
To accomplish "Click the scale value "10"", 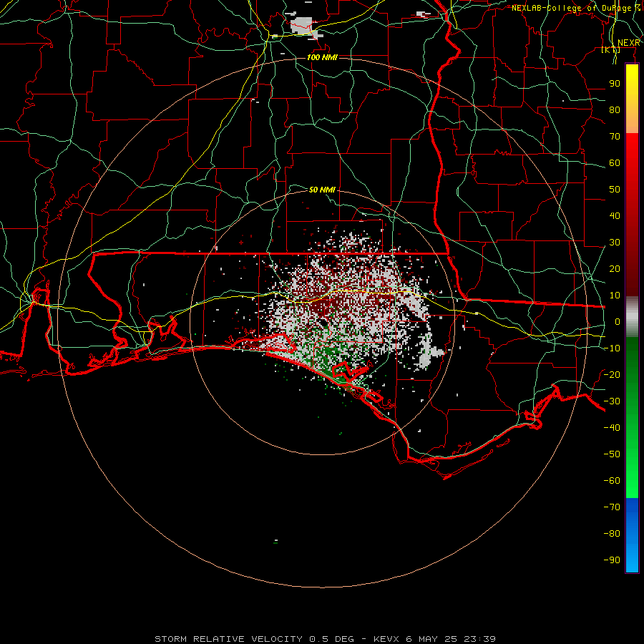I will [615, 296].
